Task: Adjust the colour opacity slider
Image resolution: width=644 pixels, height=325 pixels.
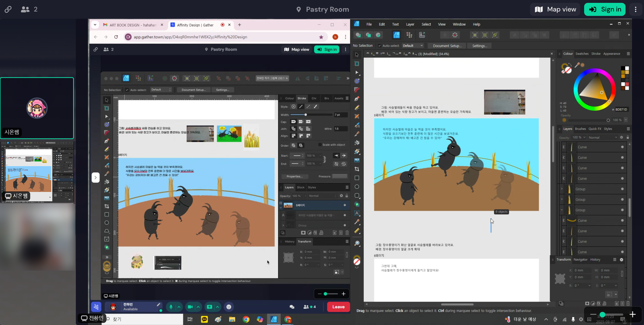Action: (588, 120)
